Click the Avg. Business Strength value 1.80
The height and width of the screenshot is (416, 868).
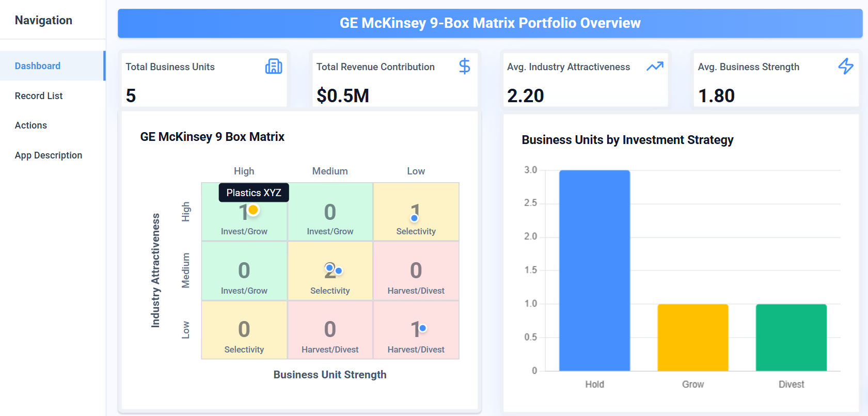716,95
